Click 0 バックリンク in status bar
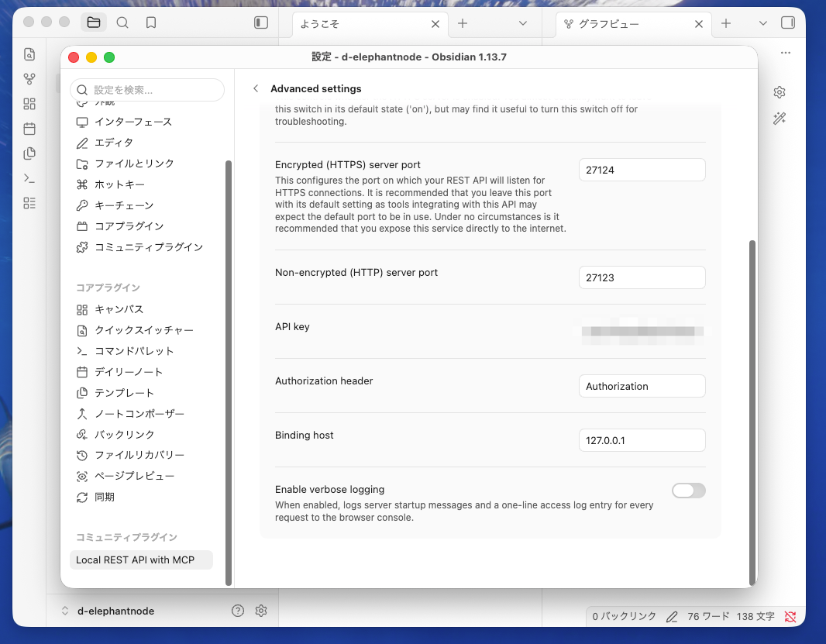The height and width of the screenshot is (644, 826). click(x=624, y=616)
